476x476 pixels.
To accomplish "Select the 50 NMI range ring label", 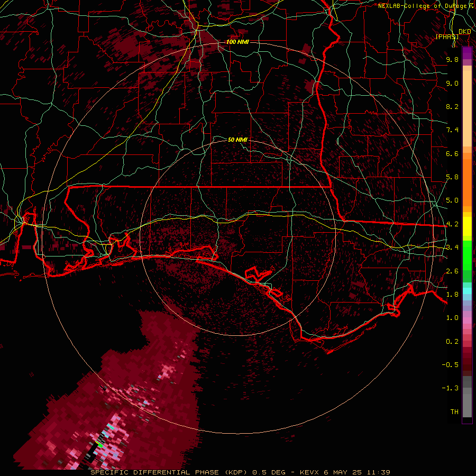I will coord(237,140).
